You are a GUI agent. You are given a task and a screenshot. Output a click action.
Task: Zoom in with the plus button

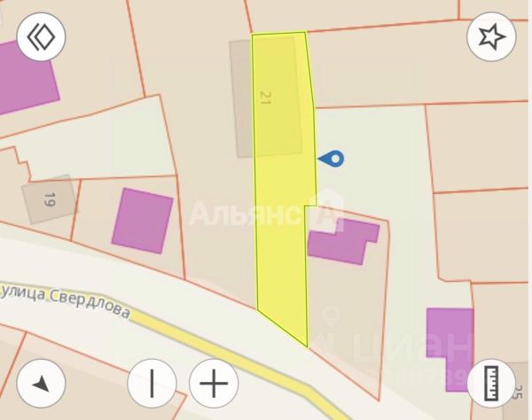(x=214, y=384)
